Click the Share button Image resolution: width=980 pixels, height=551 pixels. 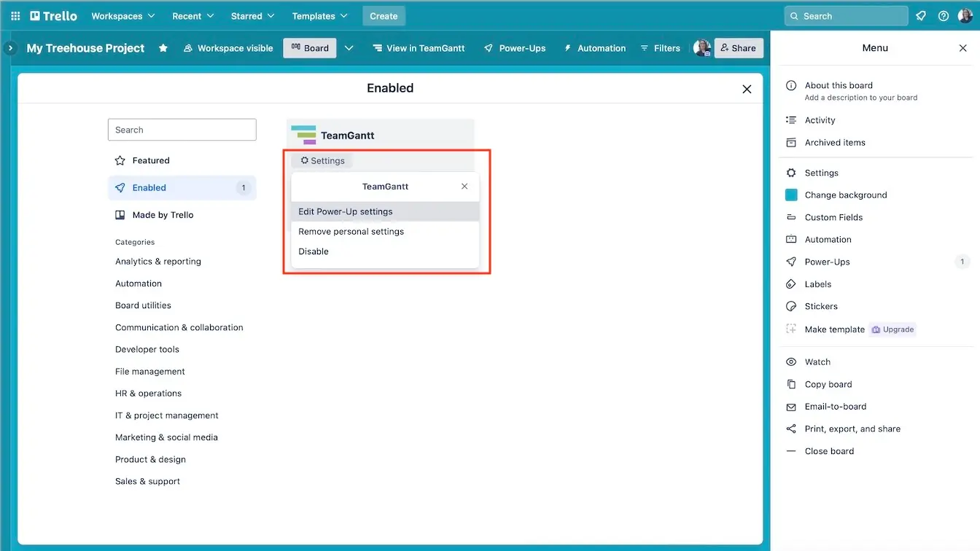tap(738, 48)
